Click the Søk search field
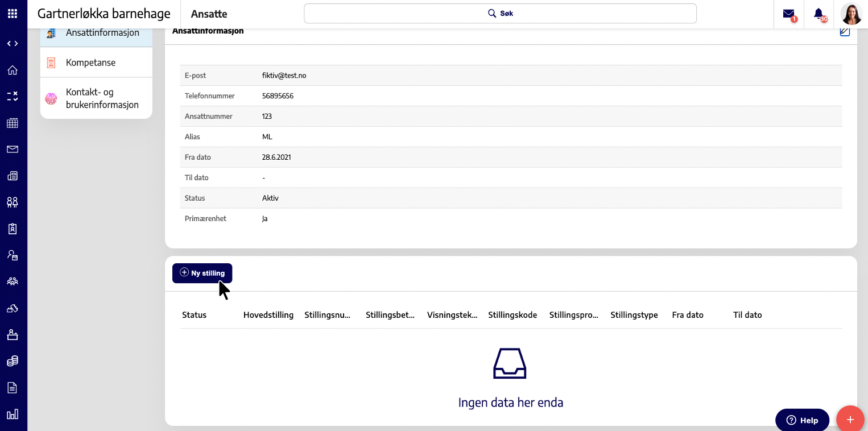 point(501,14)
